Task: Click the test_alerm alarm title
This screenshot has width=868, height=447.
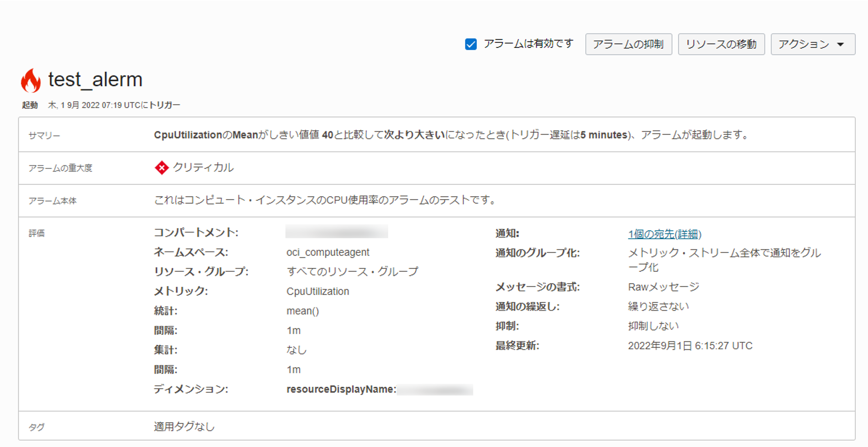Action: pyautogui.click(x=95, y=80)
